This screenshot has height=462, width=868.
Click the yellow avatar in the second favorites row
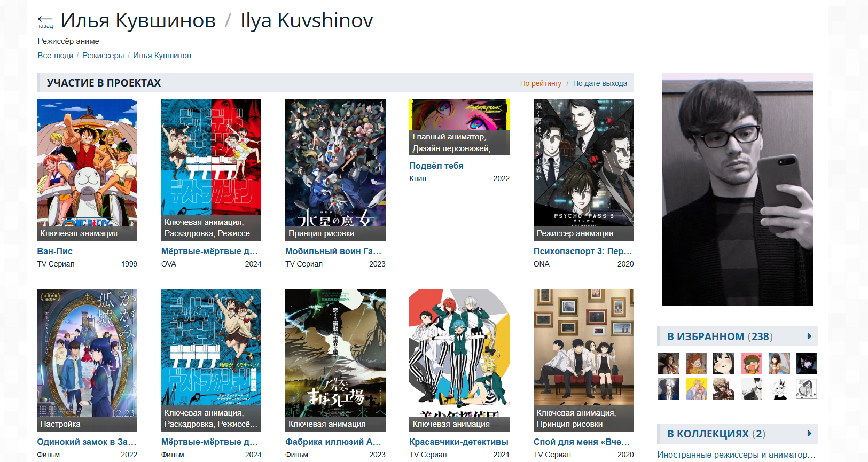(697, 389)
